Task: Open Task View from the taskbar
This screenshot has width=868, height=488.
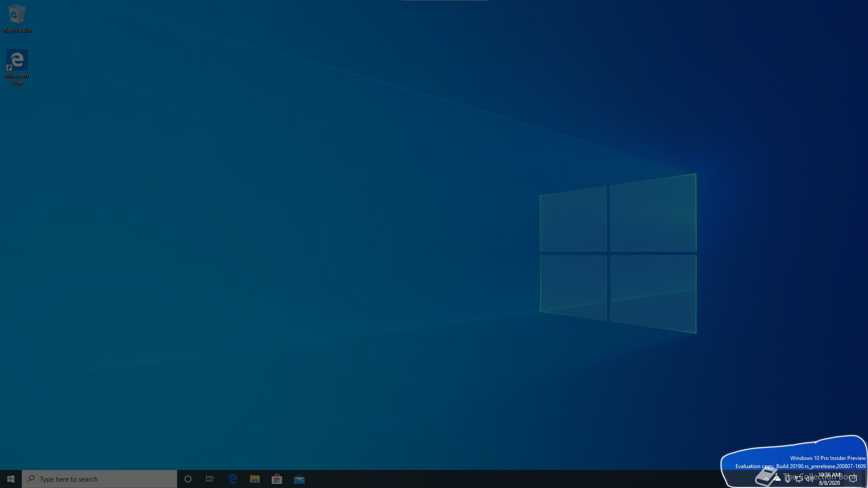Action: [x=210, y=479]
